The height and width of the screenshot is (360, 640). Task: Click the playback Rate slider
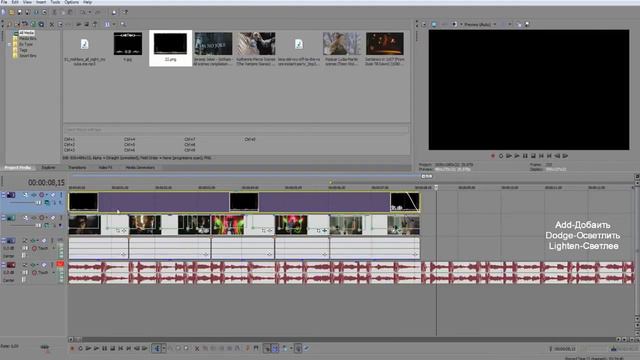click(44, 347)
